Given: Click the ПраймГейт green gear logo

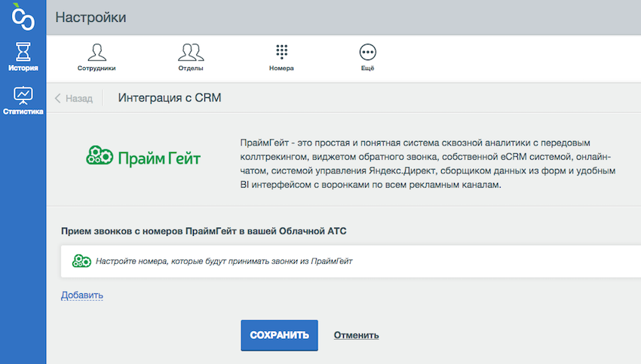Looking at the screenshot, I should click(100, 156).
